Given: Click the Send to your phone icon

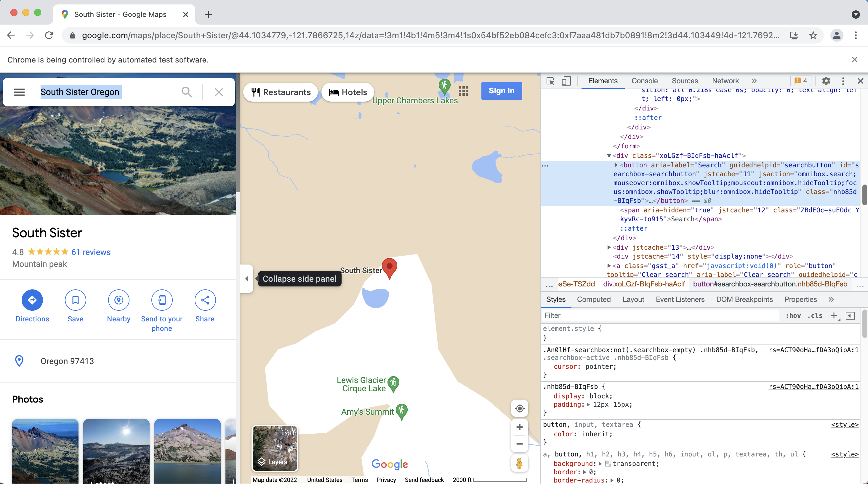Looking at the screenshot, I should click(162, 300).
